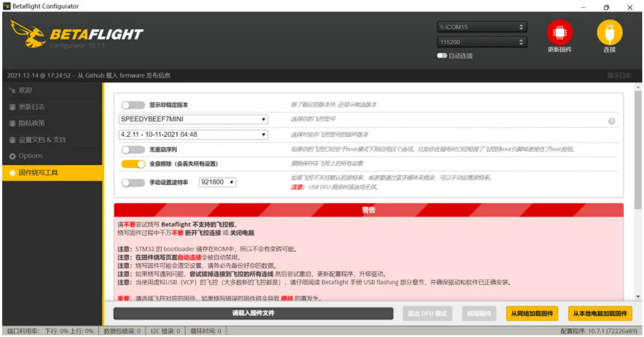Click the 隐私政策 sidebar icon
The height and width of the screenshot is (337, 644).
(12, 123)
